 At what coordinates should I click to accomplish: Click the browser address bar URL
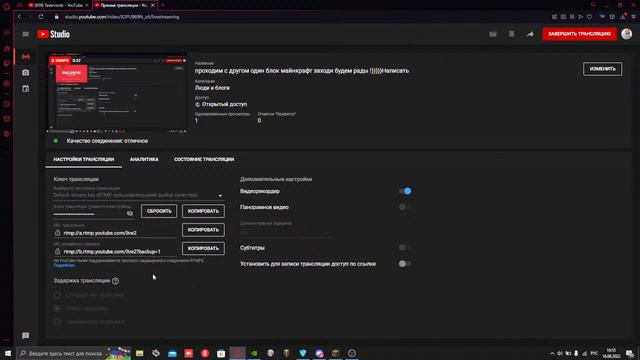point(122,17)
